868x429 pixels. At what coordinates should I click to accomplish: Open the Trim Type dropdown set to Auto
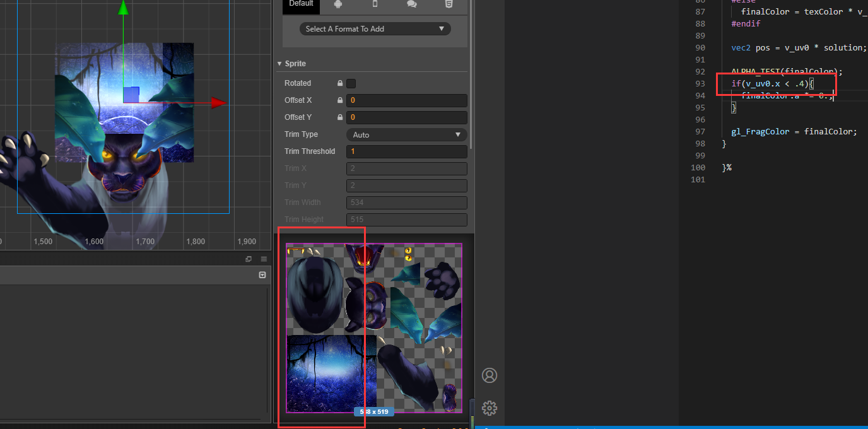[x=406, y=134]
